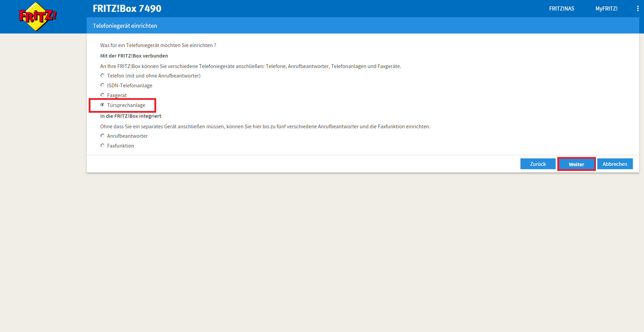Click the 'ISDN-Telefonanlage' label text
The width and height of the screenshot is (644, 332).
click(x=130, y=86)
